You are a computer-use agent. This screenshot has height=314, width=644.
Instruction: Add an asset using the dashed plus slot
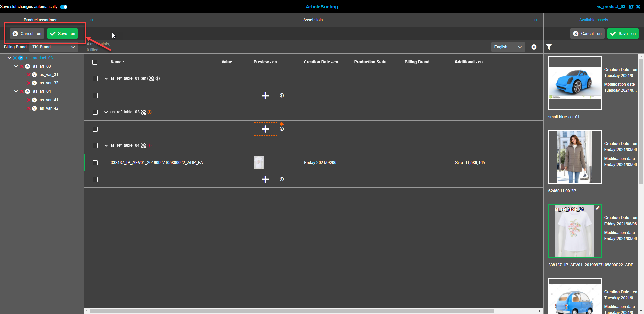[265, 96]
